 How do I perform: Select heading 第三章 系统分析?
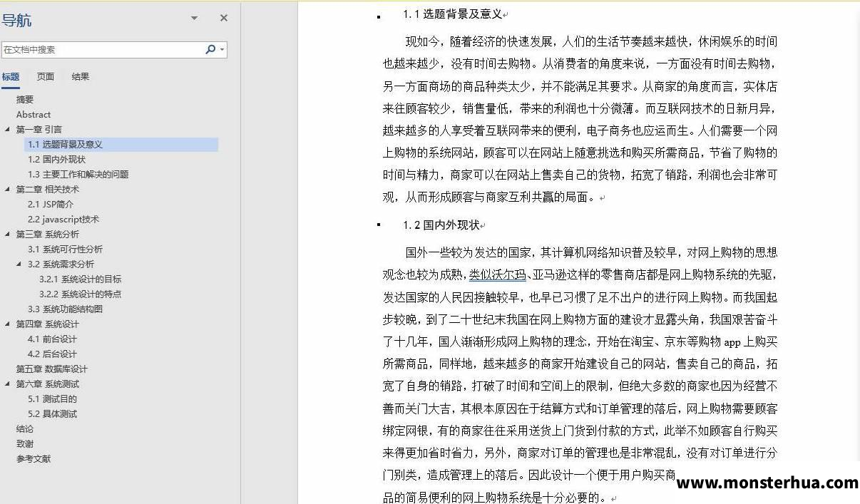pos(48,235)
